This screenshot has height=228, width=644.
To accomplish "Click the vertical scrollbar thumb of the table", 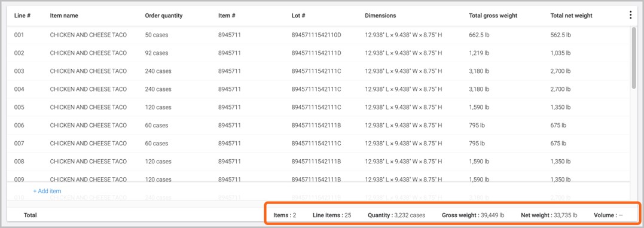I will click(x=633, y=57).
